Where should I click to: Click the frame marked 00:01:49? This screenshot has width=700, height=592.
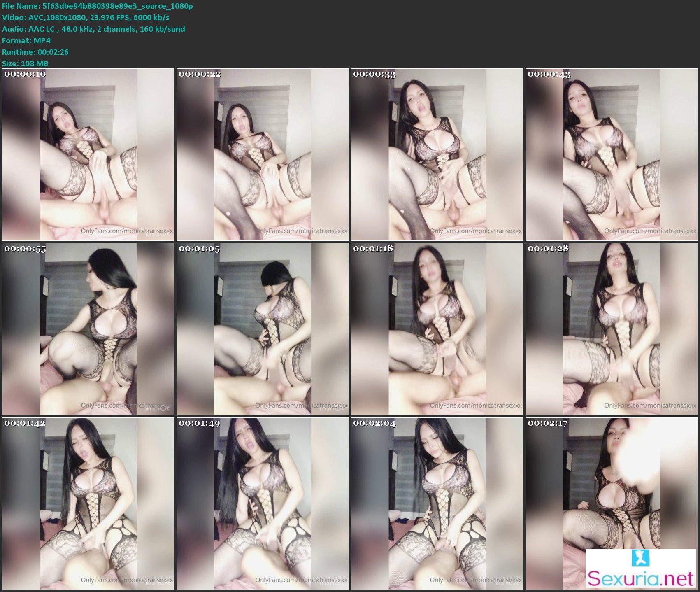tap(263, 503)
